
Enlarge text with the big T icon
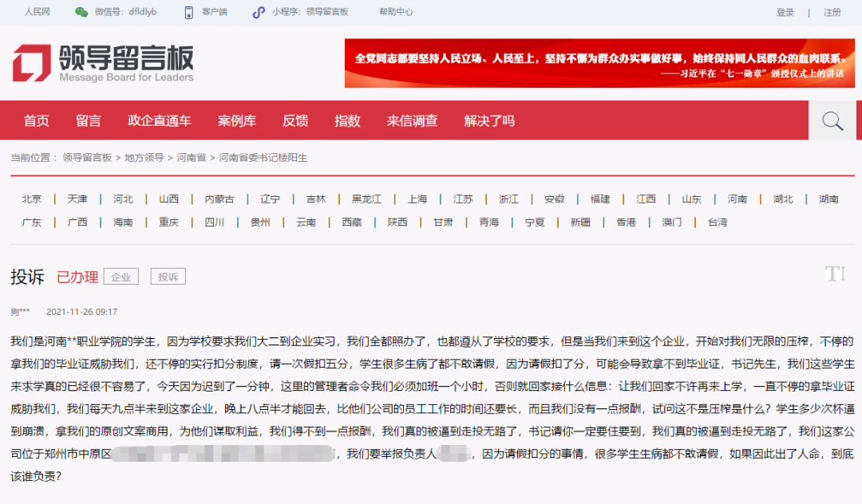pos(832,273)
